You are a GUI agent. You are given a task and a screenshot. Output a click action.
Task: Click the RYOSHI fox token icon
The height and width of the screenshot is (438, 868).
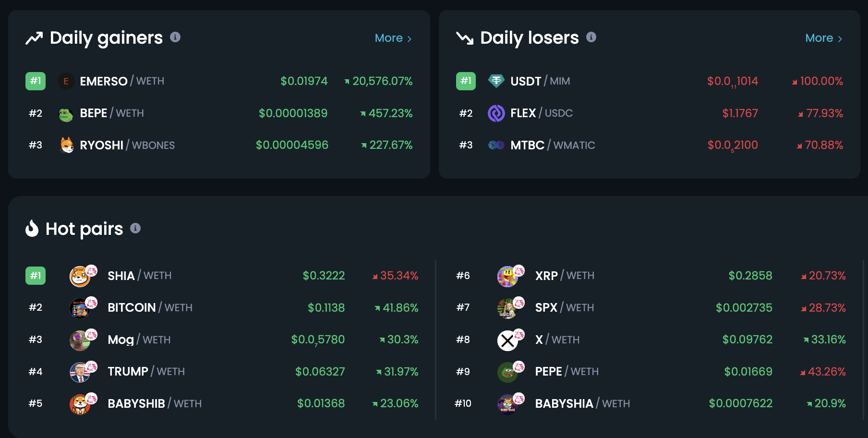point(66,145)
